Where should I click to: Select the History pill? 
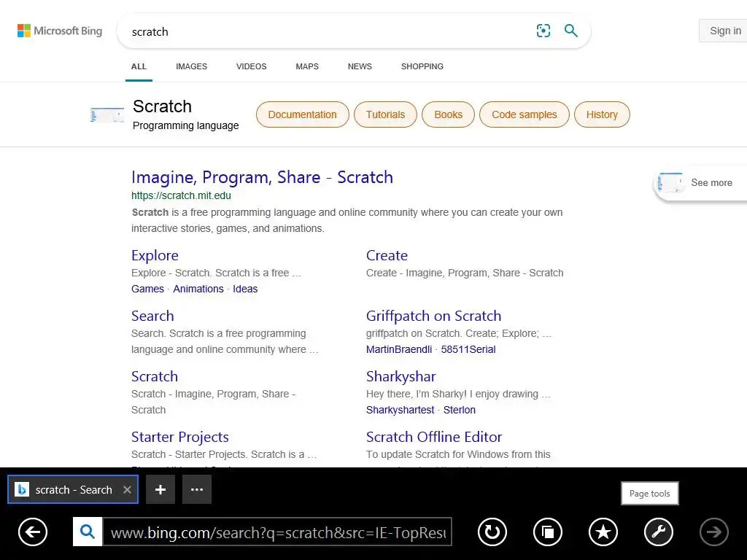(x=602, y=114)
